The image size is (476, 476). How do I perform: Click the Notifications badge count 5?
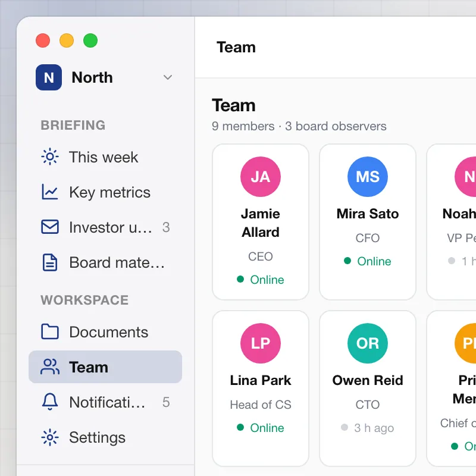pos(166,402)
